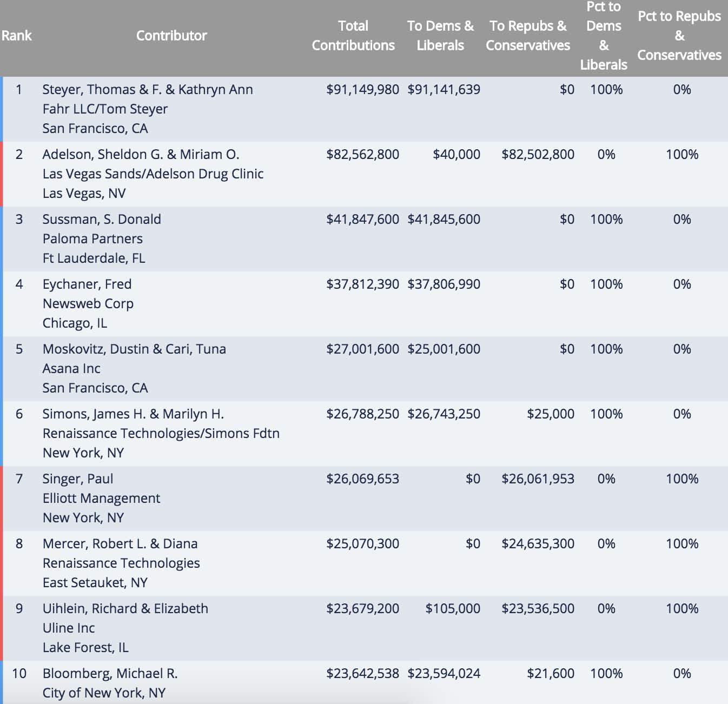The height and width of the screenshot is (704, 728).
Task: Click the $21,600 Repubs amount
Action: pos(551,673)
